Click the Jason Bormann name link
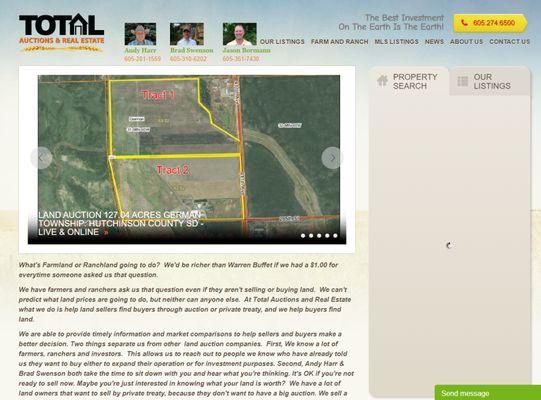This screenshot has height=400, width=541. tap(246, 50)
